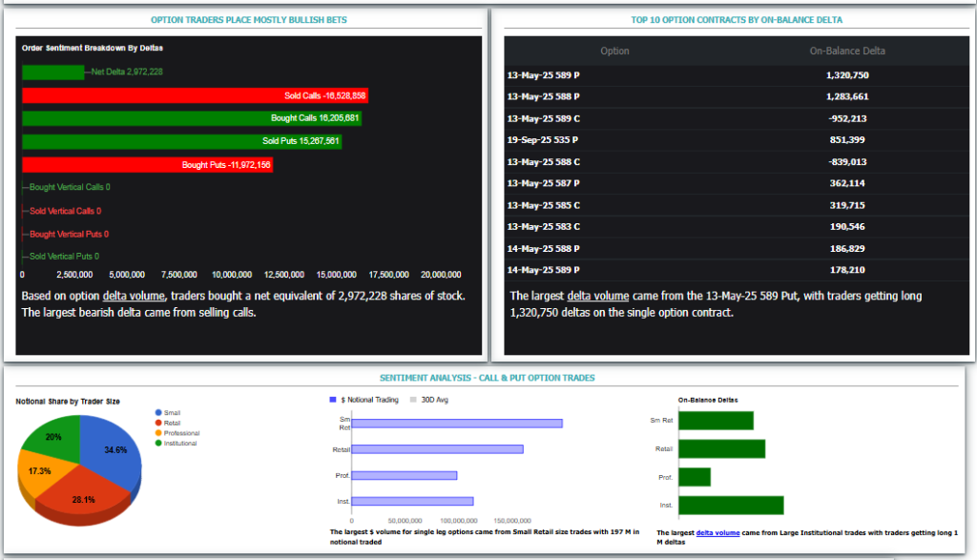977x560 pixels.
Task: Click the Prof. on-balance deltas bar
Action: pos(695,477)
